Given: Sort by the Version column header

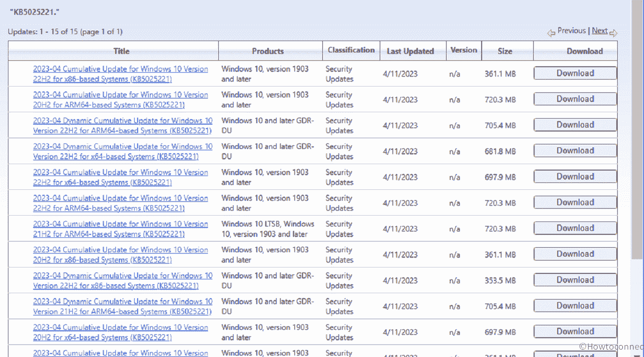Looking at the screenshot, I should coord(464,50).
